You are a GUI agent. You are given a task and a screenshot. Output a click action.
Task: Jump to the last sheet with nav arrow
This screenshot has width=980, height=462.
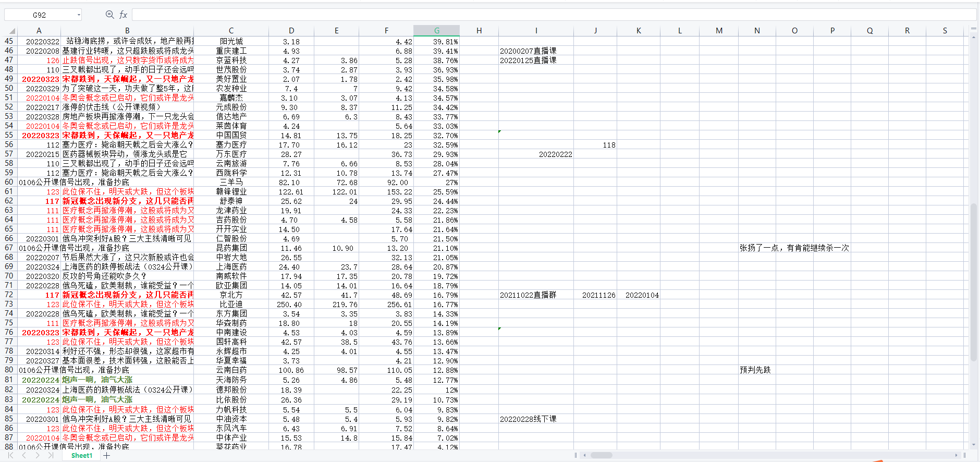pyautogui.click(x=51, y=455)
